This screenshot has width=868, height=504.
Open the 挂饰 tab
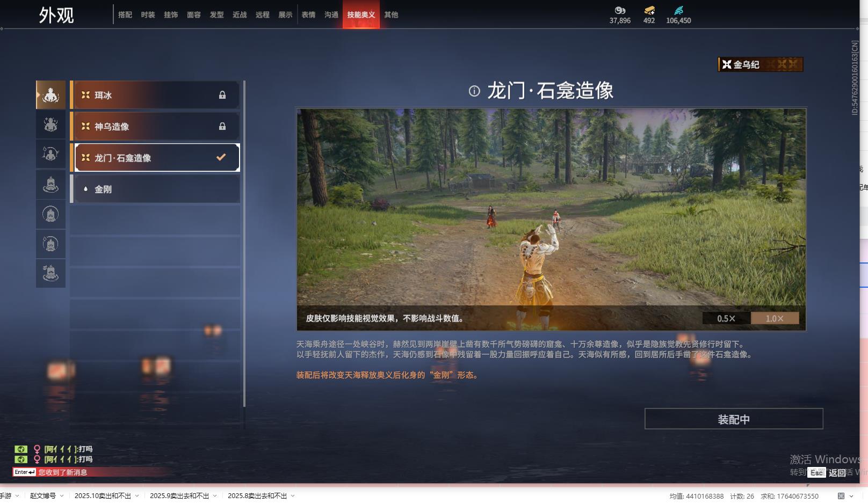click(171, 15)
